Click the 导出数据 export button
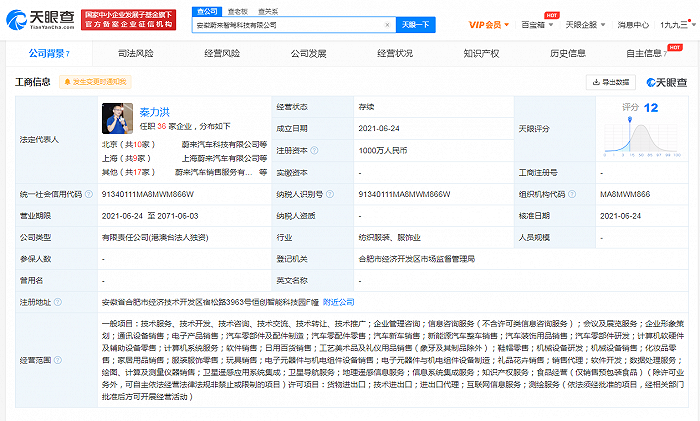 (x=611, y=82)
